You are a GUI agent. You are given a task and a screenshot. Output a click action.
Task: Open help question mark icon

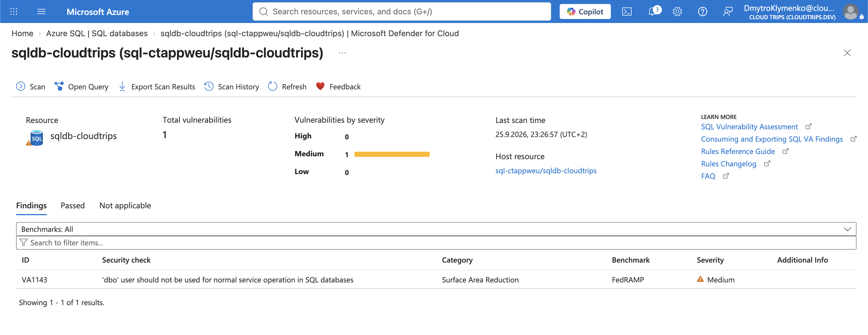pos(702,12)
